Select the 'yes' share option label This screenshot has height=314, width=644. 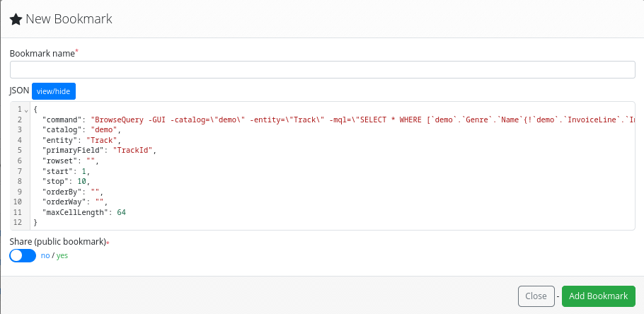point(62,255)
